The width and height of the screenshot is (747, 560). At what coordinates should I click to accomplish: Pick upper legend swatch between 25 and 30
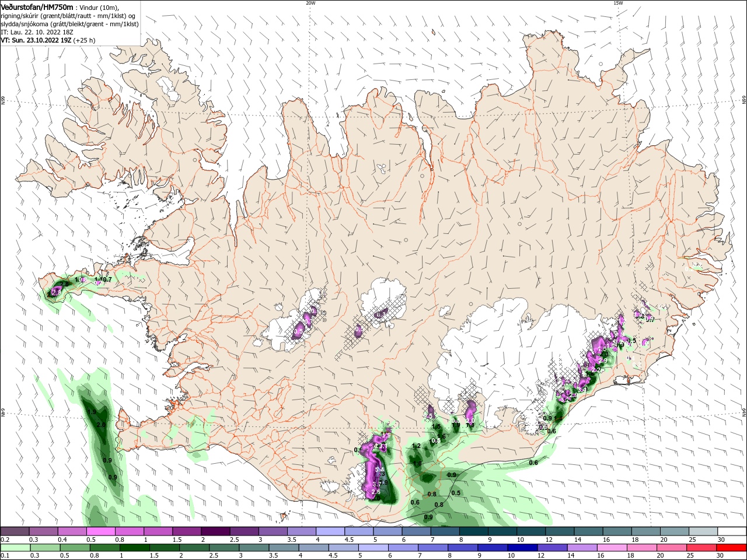(x=703, y=531)
